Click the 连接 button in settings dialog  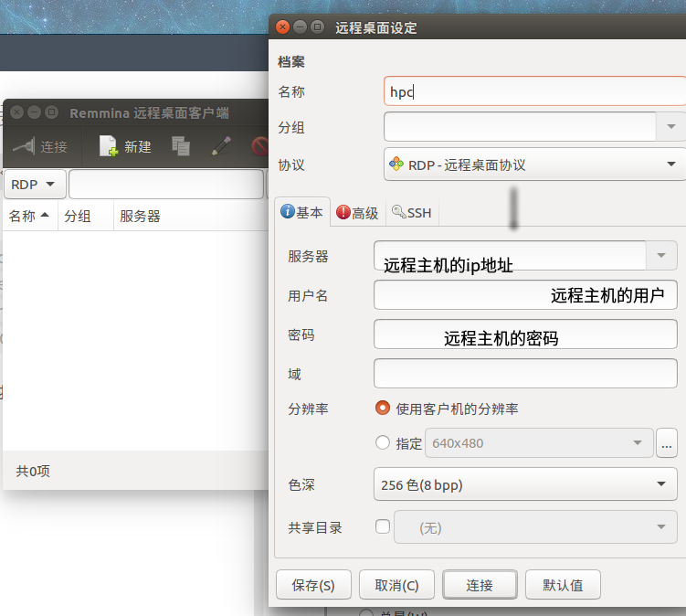[x=480, y=585]
